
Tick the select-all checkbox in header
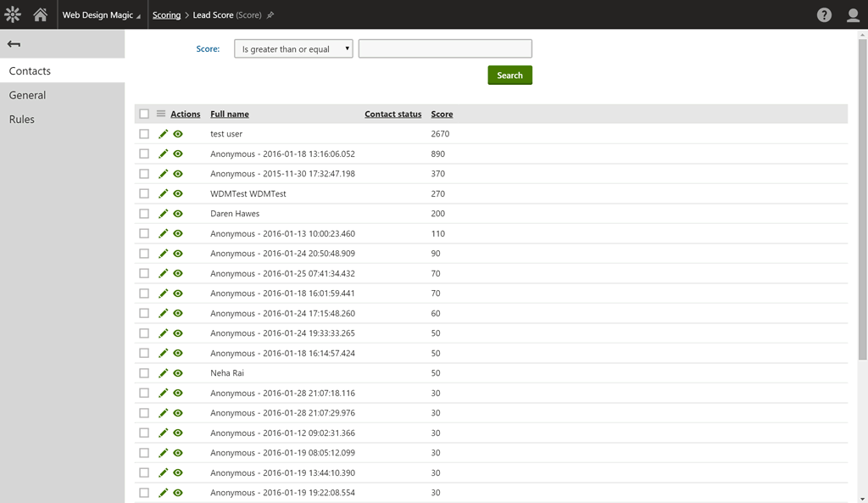[x=144, y=114]
